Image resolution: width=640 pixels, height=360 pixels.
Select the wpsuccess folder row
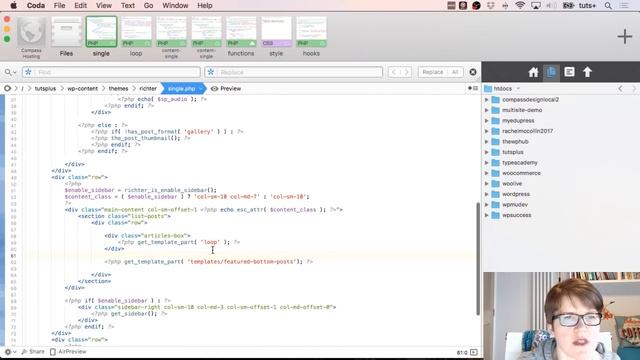(561, 215)
